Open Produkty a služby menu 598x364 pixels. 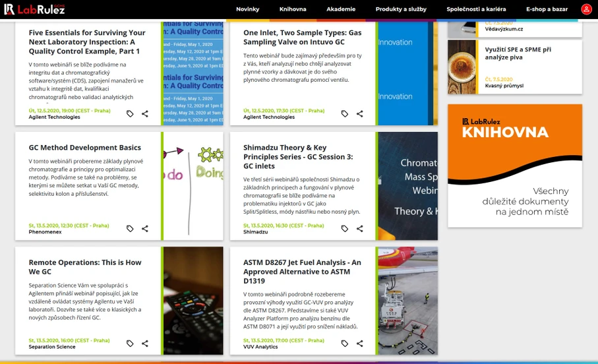point(401,9)
